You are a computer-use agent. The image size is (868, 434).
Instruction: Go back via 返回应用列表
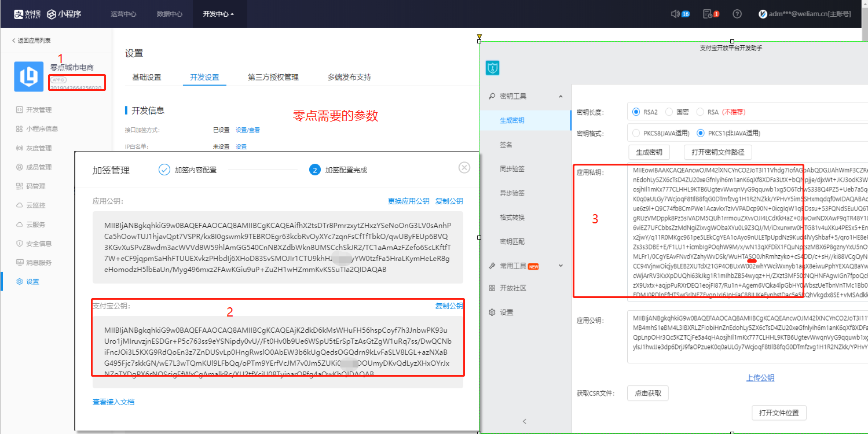click(x=31, y=41)
